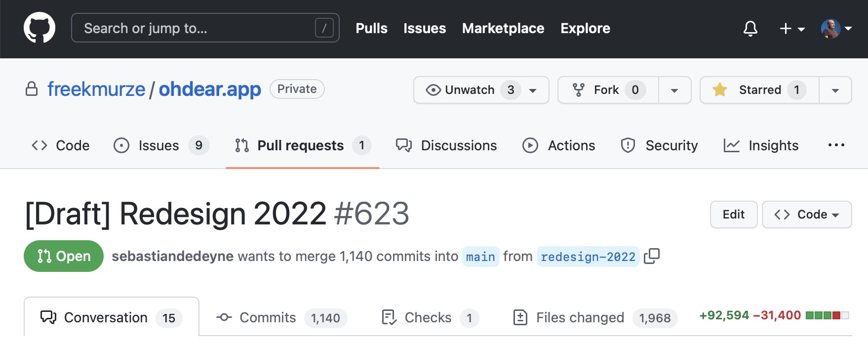Switch to the Conversation tab
This screenshot has width=868, height=348.
(x=112, y=317)
